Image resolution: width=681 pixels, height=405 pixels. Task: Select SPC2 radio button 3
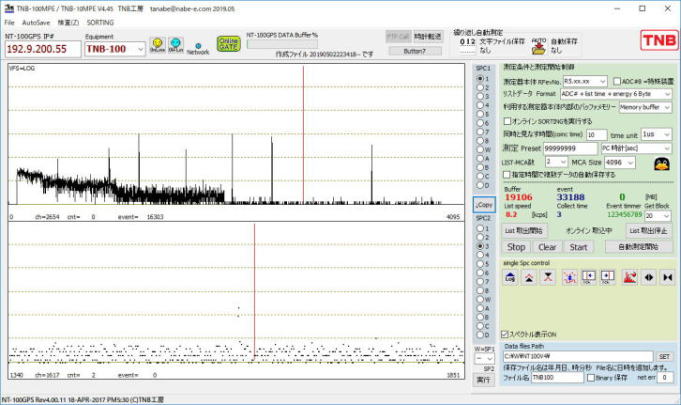click(x=480, y=246)
